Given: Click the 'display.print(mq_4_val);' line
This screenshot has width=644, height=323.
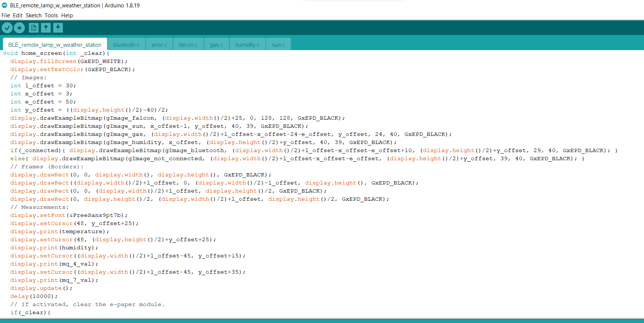Looking at the screenshot, I should point(54,264).
